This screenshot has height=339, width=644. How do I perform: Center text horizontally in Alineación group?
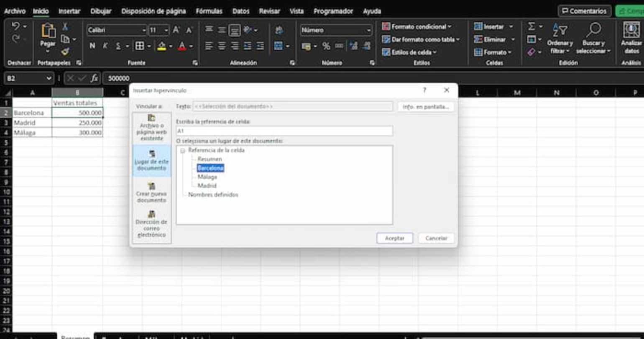click(x=222, y=46)
